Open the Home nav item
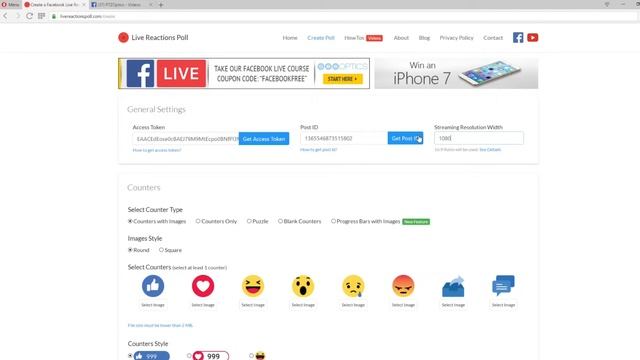The image size is (640, 360). [x=290, y=38]
